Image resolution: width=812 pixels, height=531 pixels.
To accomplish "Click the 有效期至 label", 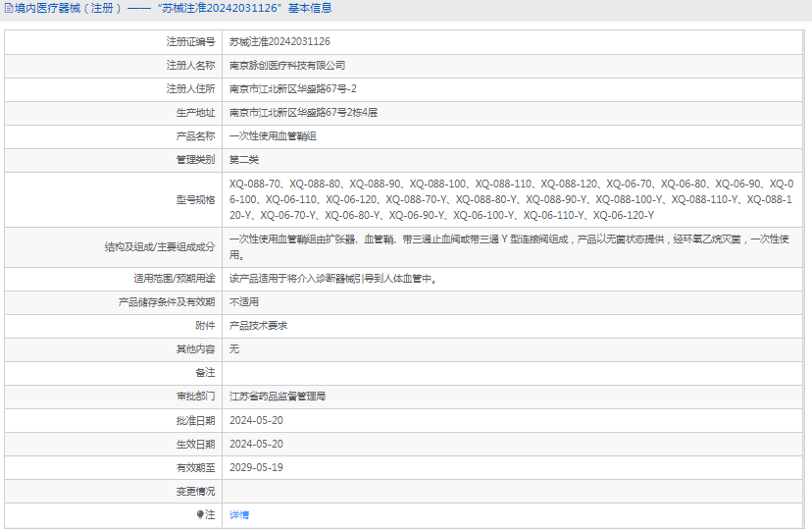I will tap(195, 468).
